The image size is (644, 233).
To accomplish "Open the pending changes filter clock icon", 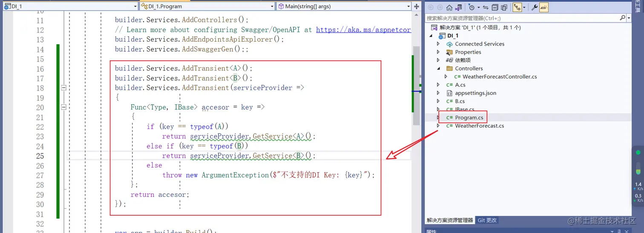I will pos(471,7).
